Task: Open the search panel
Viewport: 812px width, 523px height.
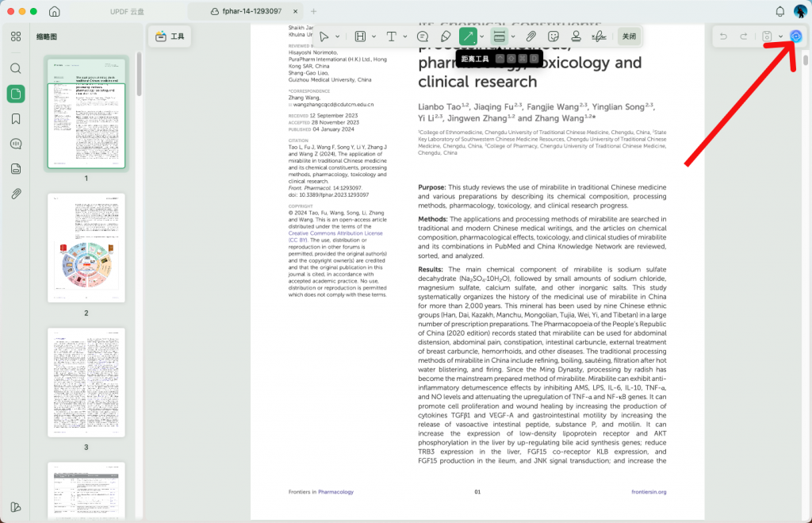Action: tap(16, 68)
